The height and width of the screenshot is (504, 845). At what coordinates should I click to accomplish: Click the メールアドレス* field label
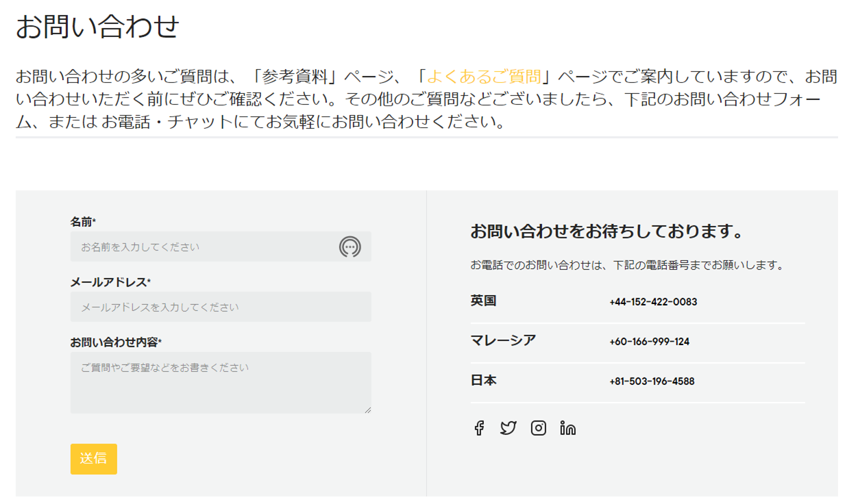click(x=110, y=282)
